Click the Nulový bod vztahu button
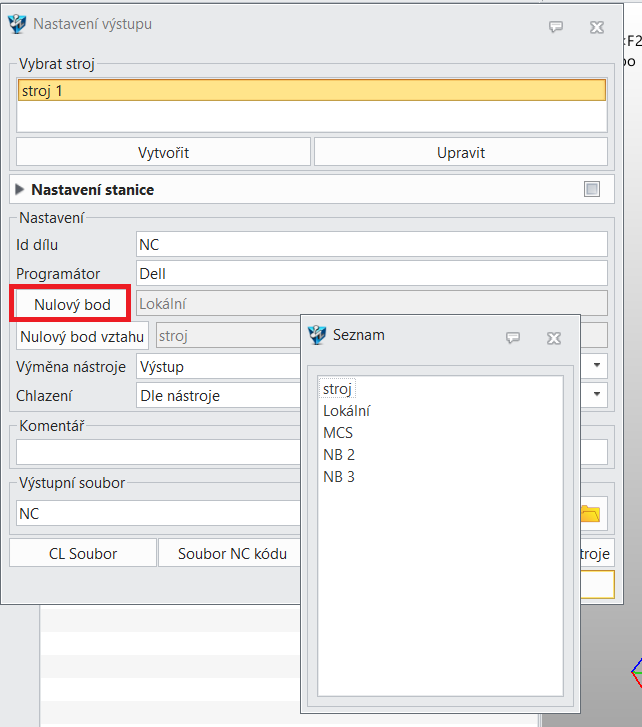This screenshot has height=727, width=642. tap(82, 336)
